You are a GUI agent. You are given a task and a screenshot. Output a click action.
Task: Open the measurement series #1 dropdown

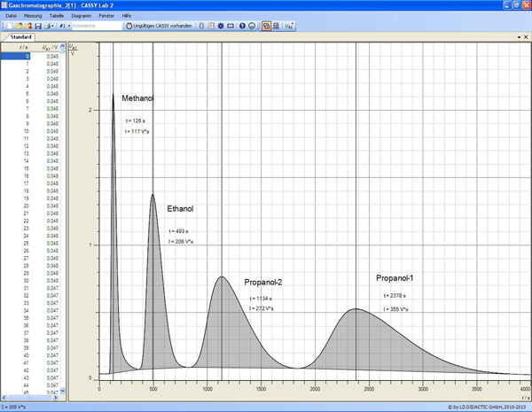point(64,26)
